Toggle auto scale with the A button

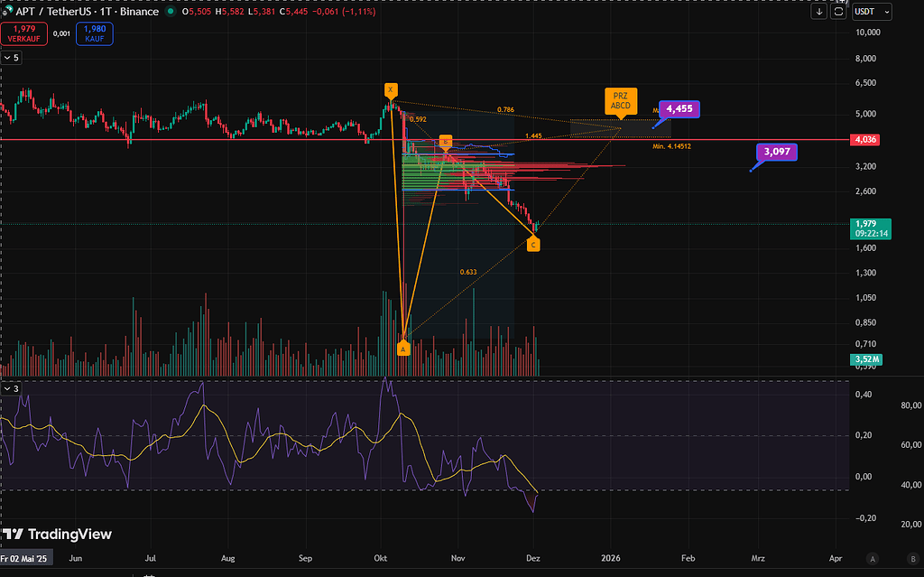tap(873, 559)
